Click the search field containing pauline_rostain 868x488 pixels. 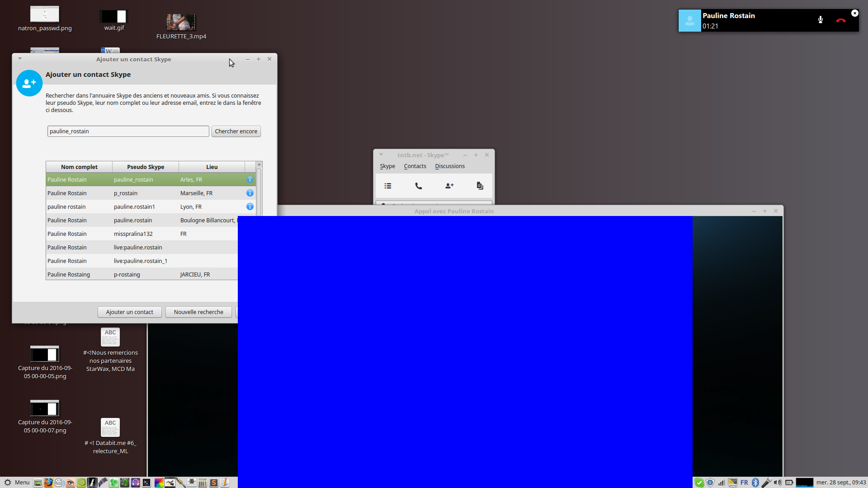click(x=128, y=131)
